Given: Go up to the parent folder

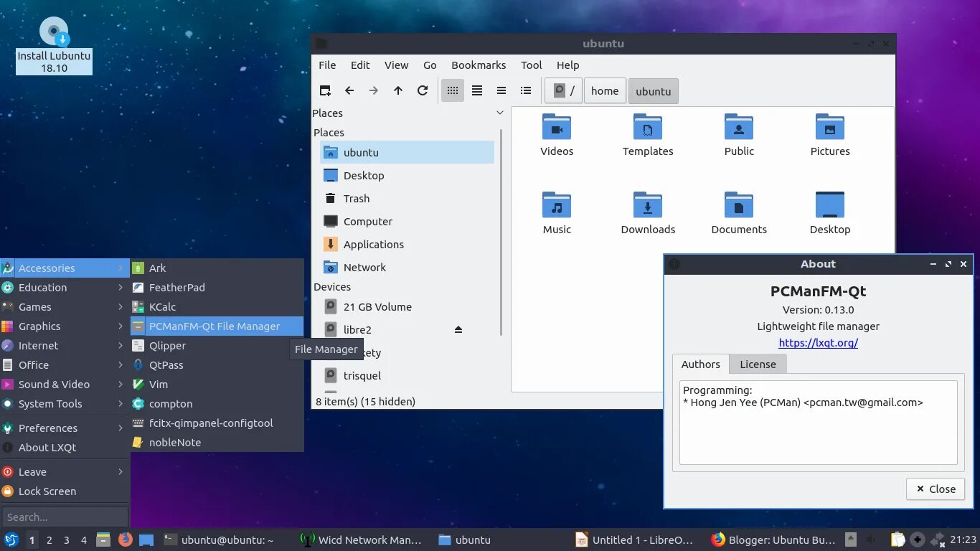Looking at the screenshot, I should pyautogui.click(x=398, y=90).
